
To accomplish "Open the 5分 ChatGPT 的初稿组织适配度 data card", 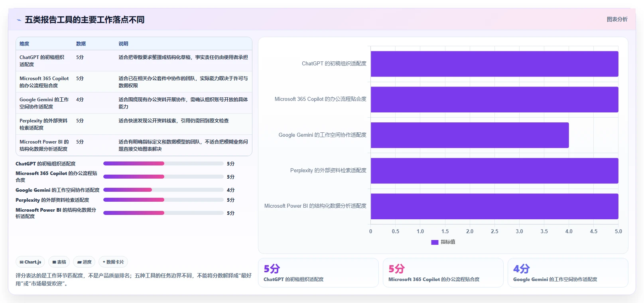I will [318, 273].
